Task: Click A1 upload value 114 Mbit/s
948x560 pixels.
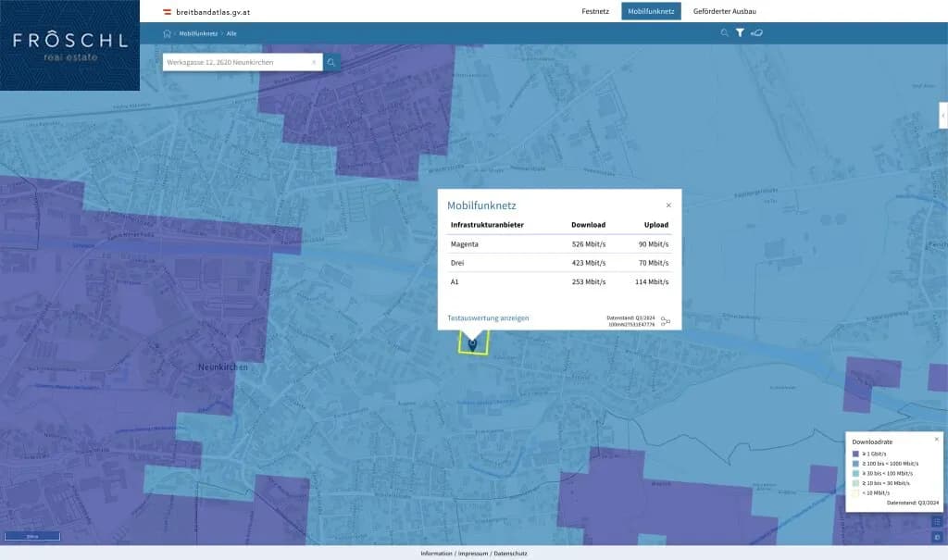Action: coord(652,281)
